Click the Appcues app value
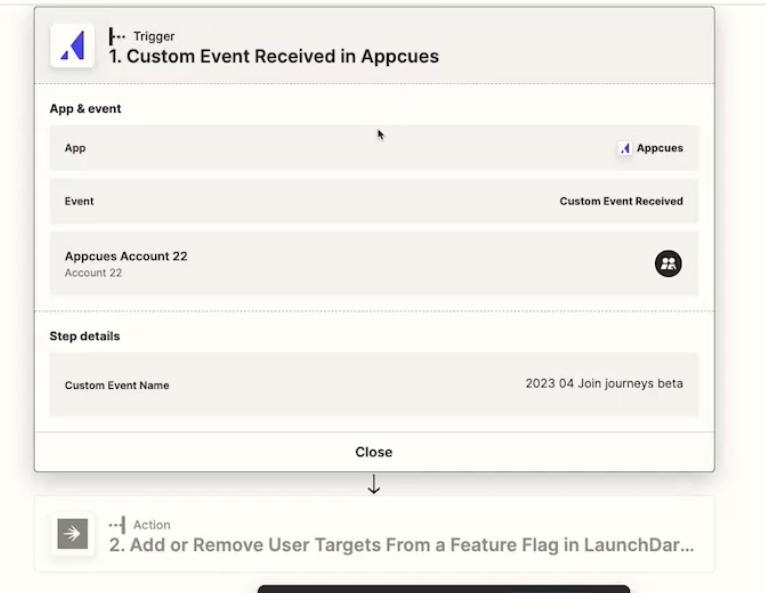 [660, 148]
